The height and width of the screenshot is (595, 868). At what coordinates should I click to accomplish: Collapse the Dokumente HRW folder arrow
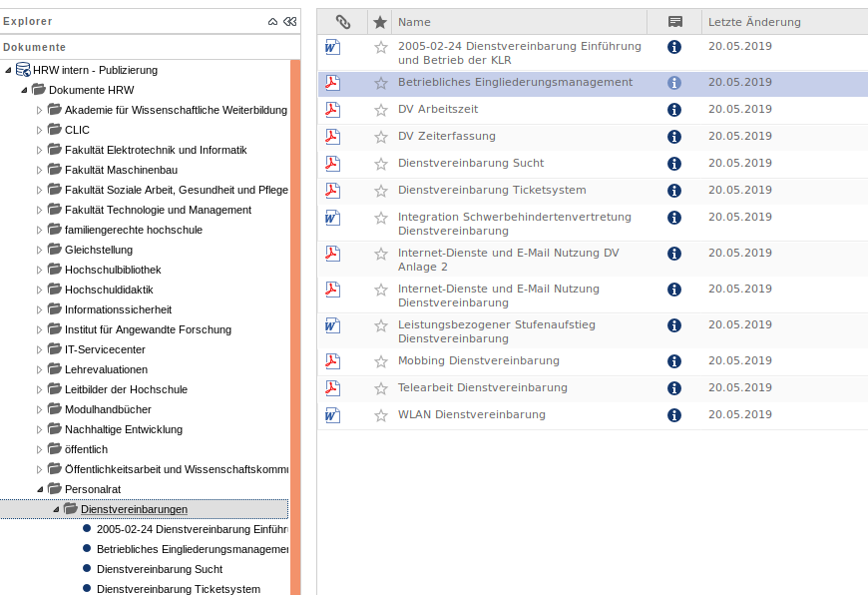(24, 90)
